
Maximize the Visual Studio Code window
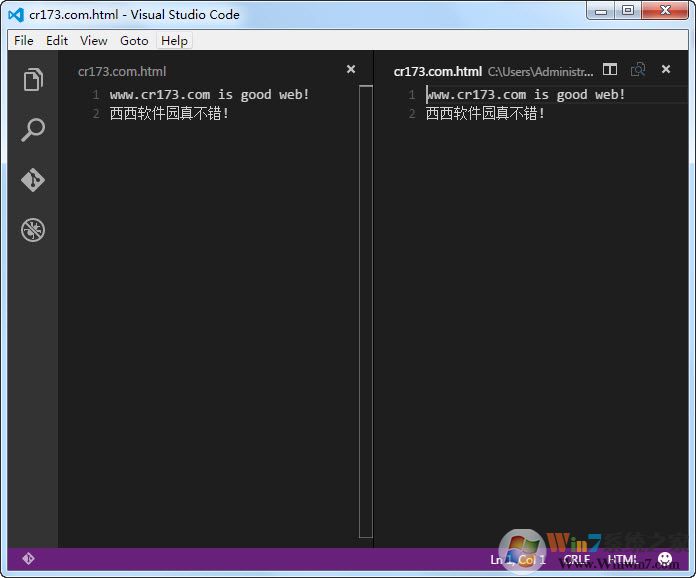[628, 11]
